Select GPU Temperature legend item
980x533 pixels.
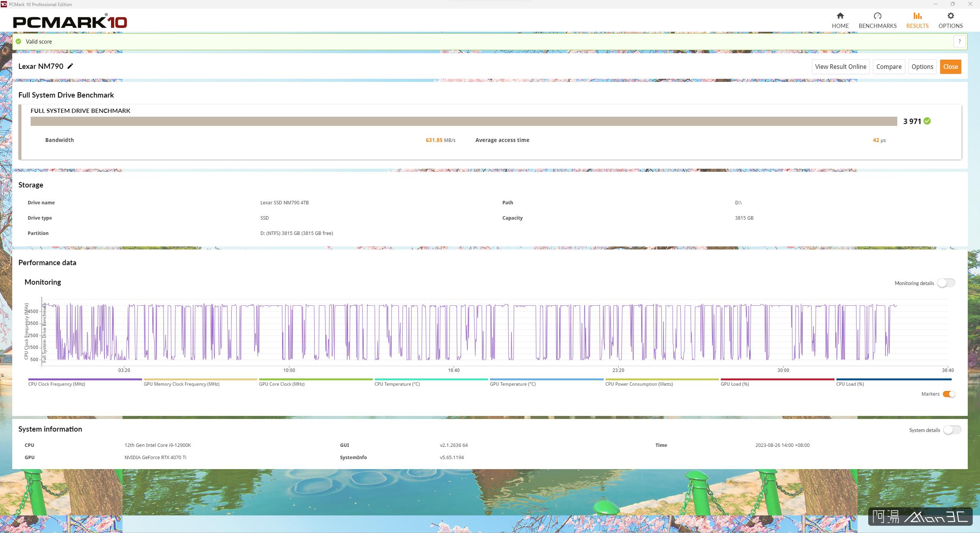(512, 384)
